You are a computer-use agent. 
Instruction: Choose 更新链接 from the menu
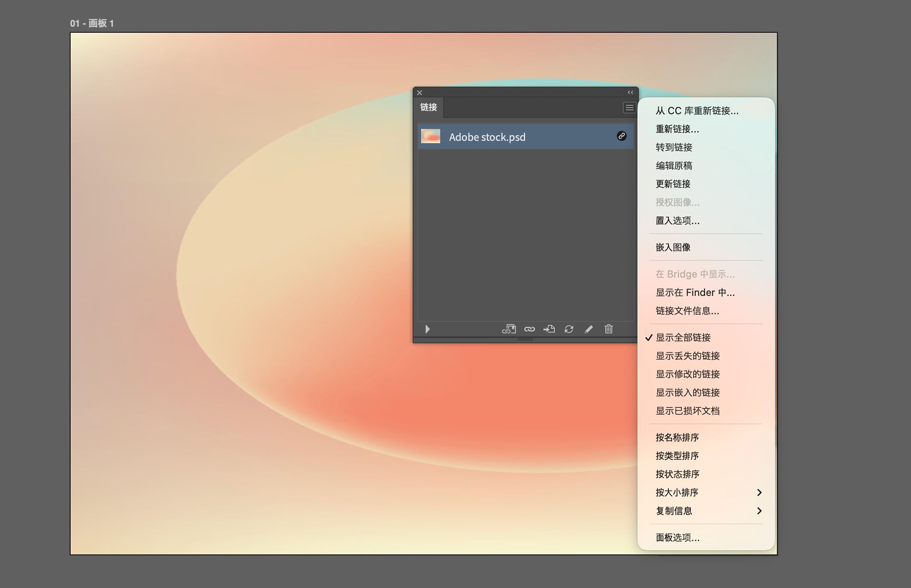706,184
